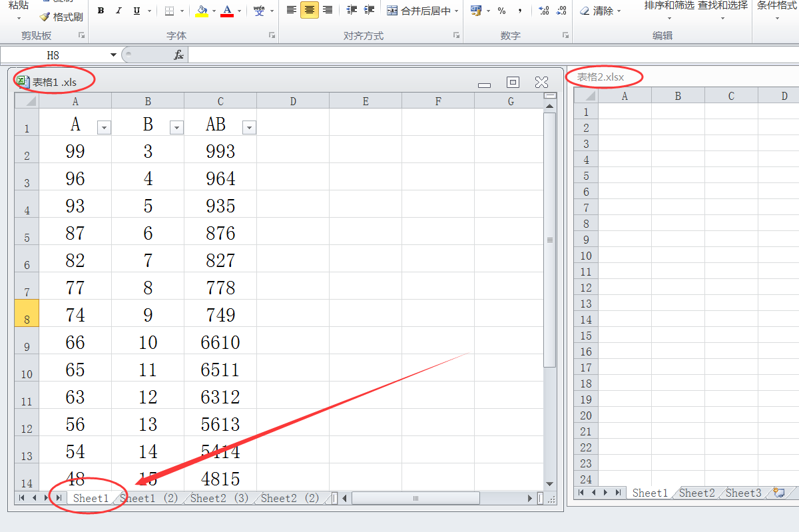Open Sort & Filter (排序和筛选) menu
This screenshot has height=532, width=799.
[668, 9]
